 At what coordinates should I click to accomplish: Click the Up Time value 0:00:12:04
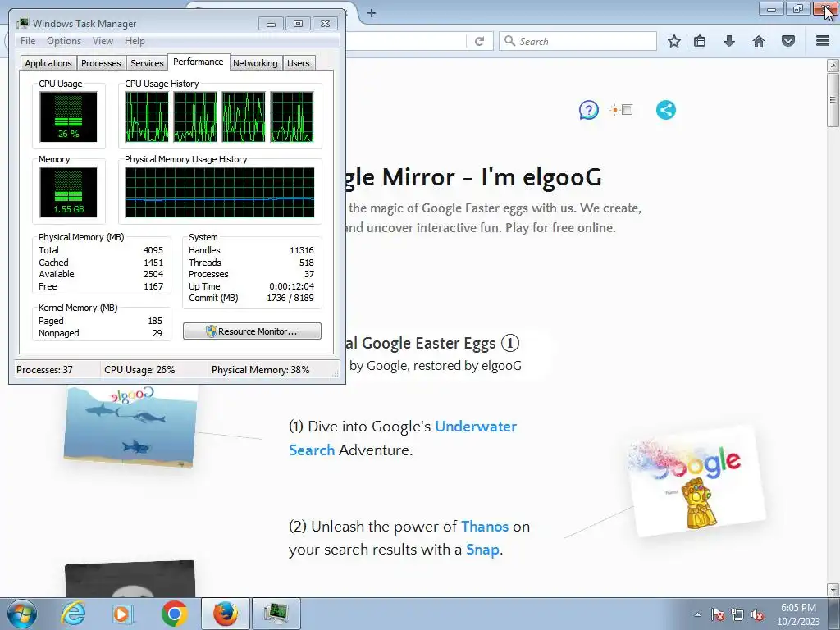pos(291,286)
